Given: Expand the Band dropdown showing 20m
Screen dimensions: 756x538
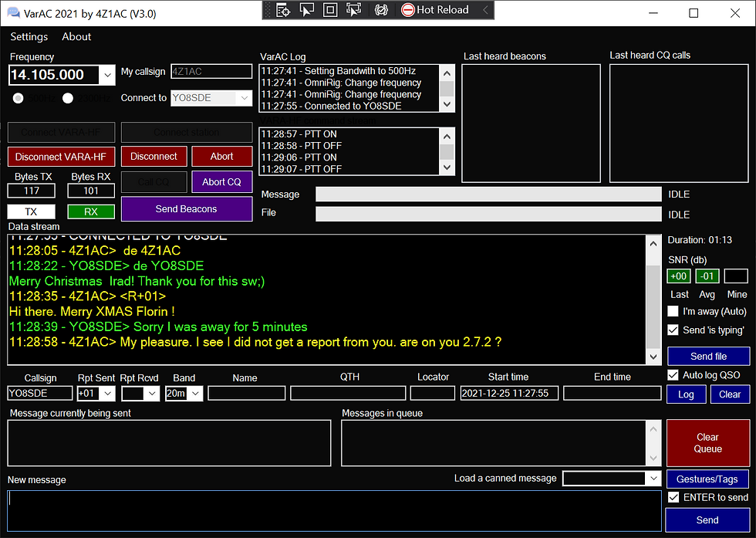Looking at the screenshot, I should click(195, 394).
